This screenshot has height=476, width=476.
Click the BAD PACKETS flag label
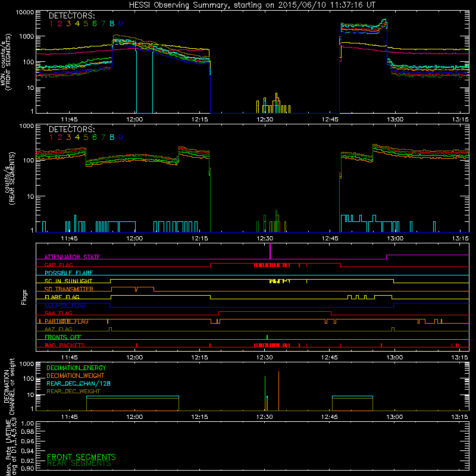(65, 345)
